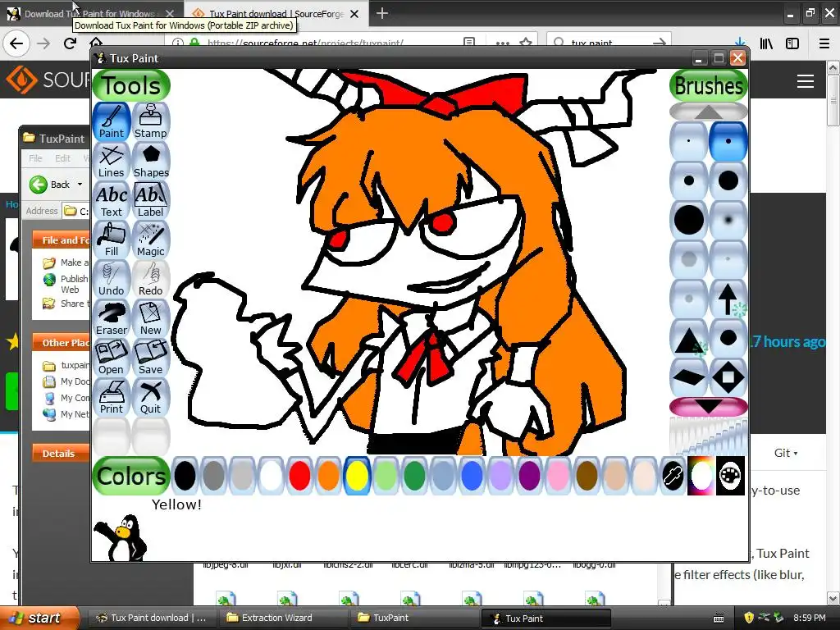Choose the pink color swatch
The height and width of the screenshot is (630, 840).
(x=558, y=476)
